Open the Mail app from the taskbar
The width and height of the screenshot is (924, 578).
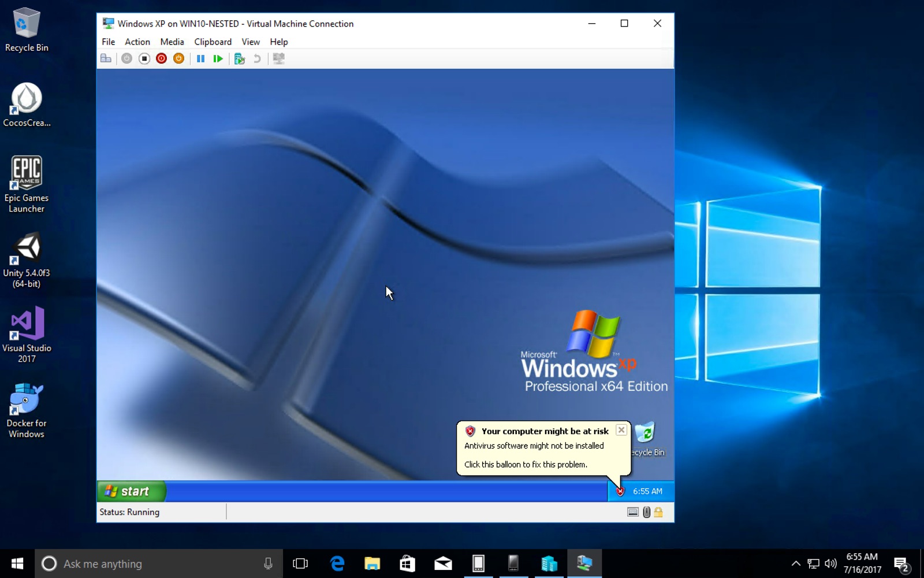[x=443, y=564]
